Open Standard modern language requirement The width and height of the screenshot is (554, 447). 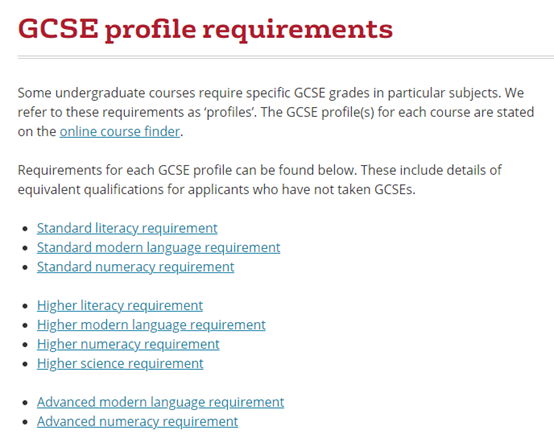pyautogui.click(x=159, y=248)
